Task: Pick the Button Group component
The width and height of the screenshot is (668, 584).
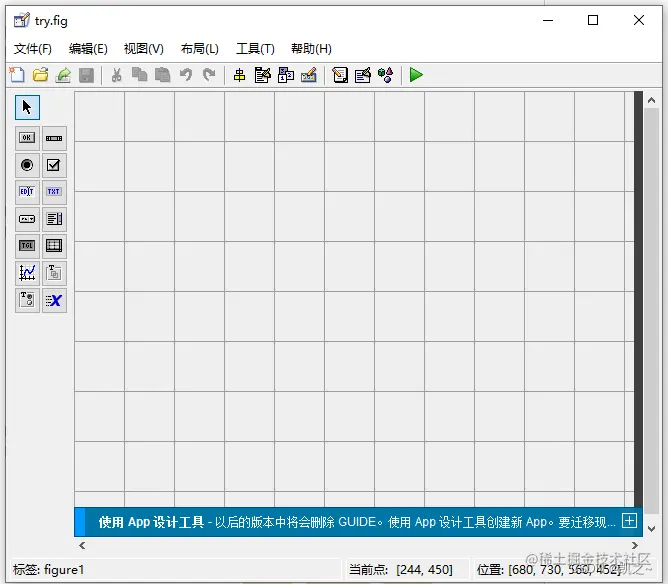Action: pyautogui.click(x=27, y=300)
